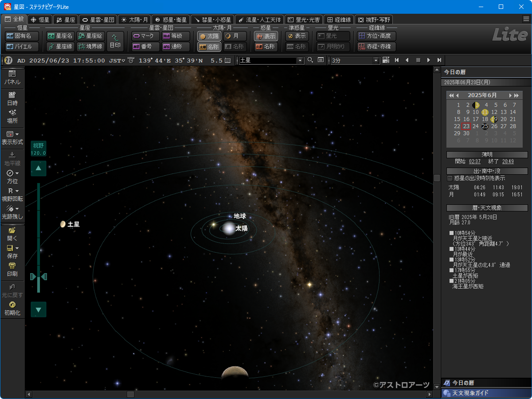
Task: Click the 今日の暦 button at panel bottom
Action: 486,383
